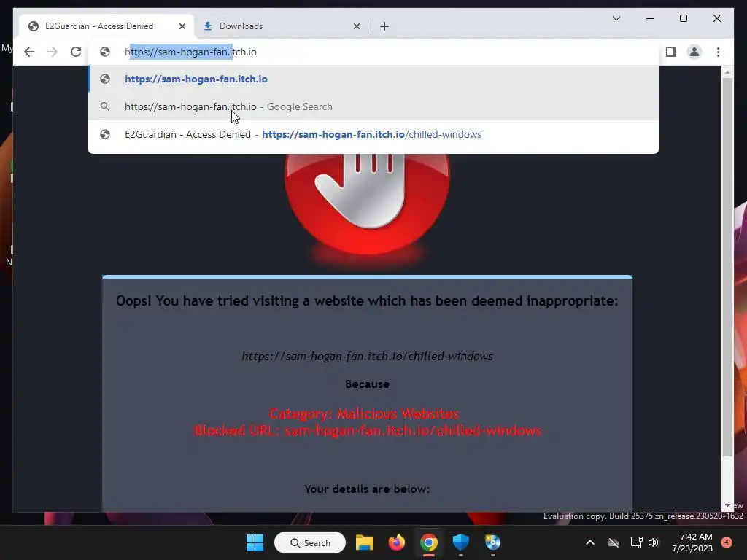This screenshot has width=747, height=560.
Task: Click 'Your details are below:' heading
Action: (x=367, y=489)
